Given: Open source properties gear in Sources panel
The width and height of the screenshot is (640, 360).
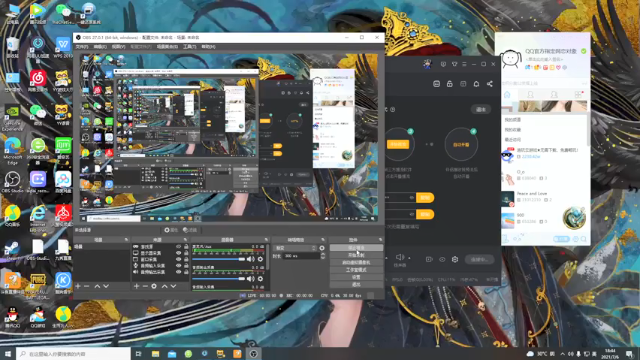Looking at the screenshot, I should point(154,286).
